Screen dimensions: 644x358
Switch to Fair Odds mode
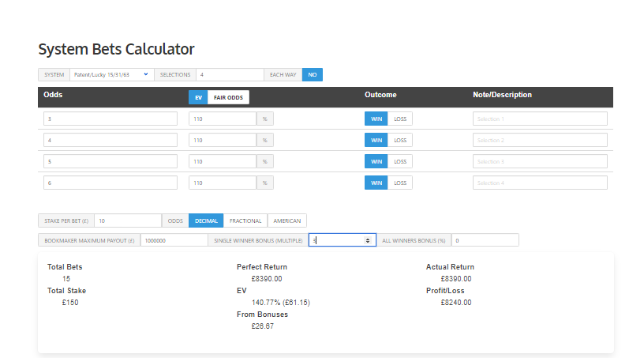click(229, 97)
